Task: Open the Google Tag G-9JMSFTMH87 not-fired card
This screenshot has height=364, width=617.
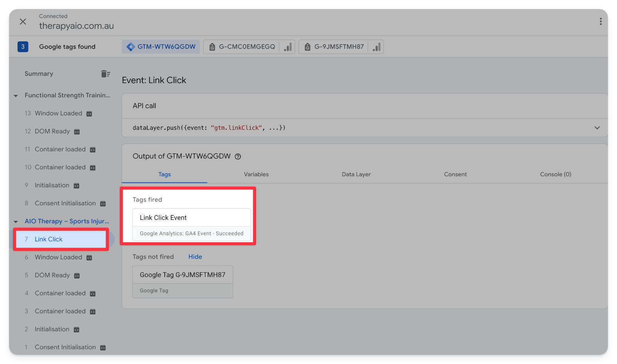Action: [x=182, y=281]
